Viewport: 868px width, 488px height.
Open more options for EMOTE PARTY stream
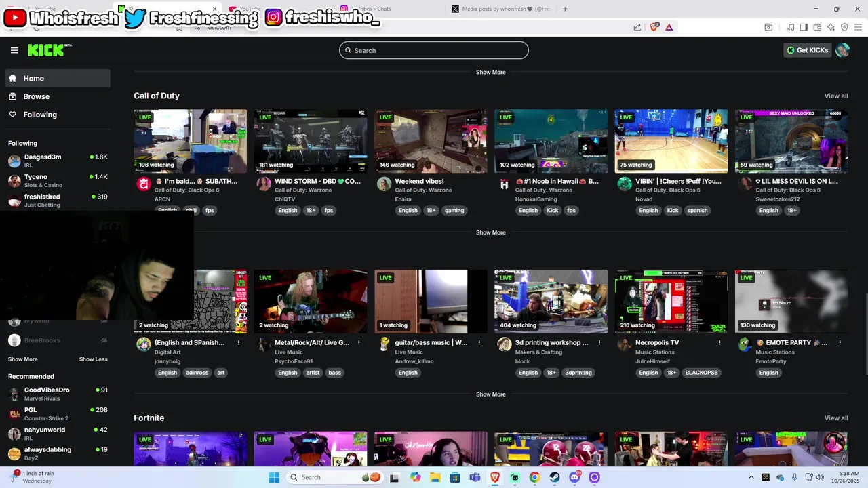[840, 343]
